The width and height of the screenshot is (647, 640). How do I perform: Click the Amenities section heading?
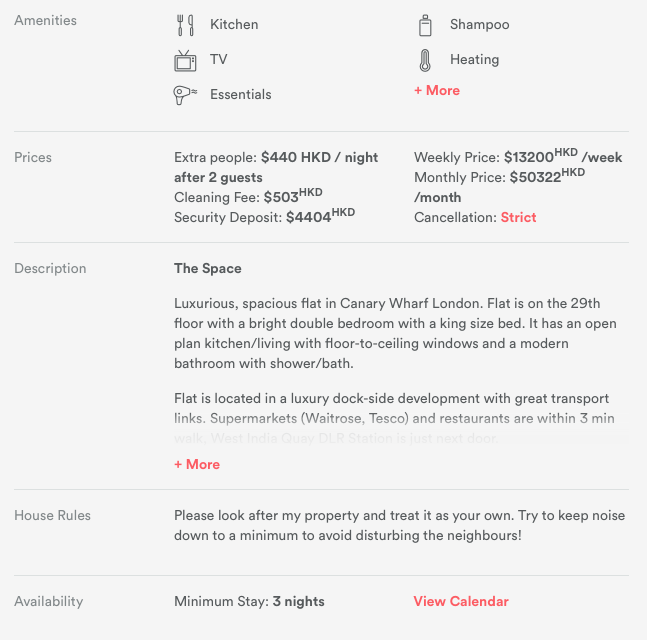pyautogui.click(x=45, y=20)
